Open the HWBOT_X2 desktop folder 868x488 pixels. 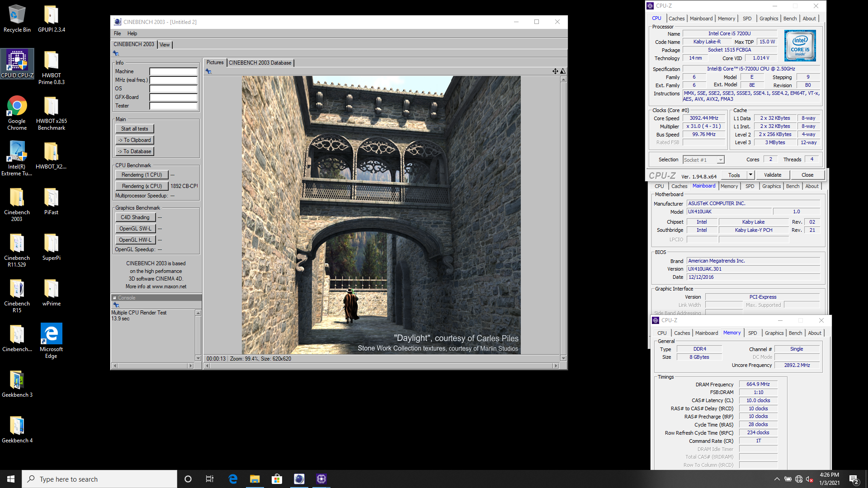[x=51, y=156]
